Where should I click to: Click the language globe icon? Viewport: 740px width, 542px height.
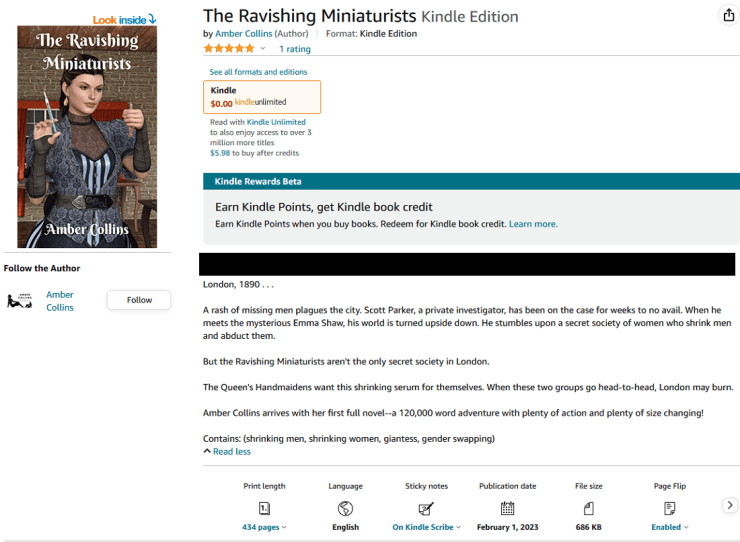pyautogui.click(x=345, y=508)
